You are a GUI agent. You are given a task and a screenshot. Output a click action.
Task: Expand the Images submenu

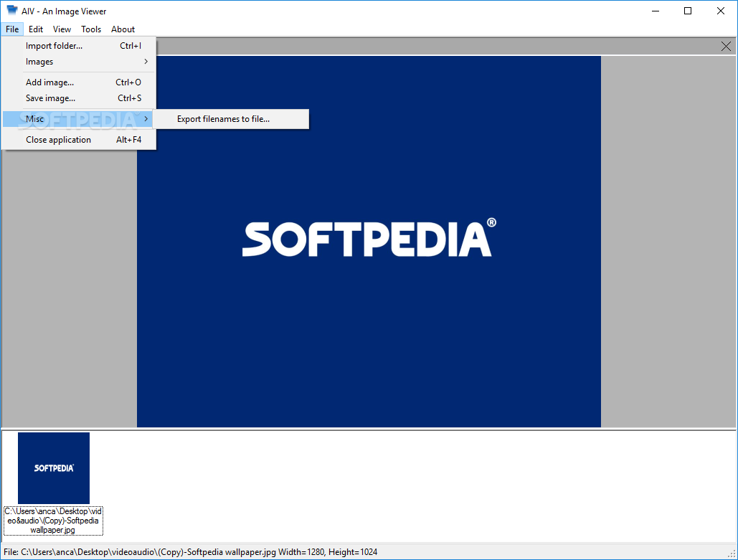coord(79,62)
